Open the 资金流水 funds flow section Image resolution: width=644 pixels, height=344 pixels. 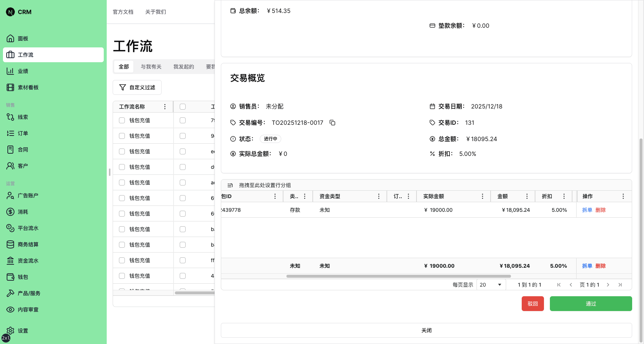click(x=27, y=260)
